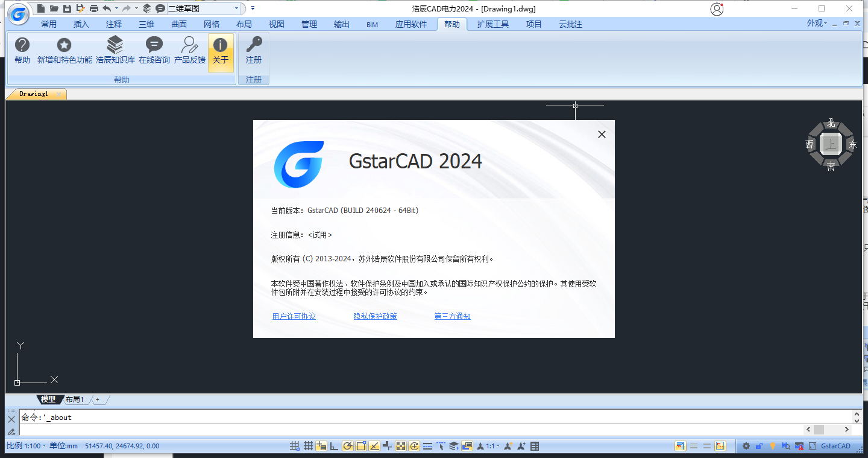Open the 浩辰知识库 knowledge base icon

click(x=115, y=51)
